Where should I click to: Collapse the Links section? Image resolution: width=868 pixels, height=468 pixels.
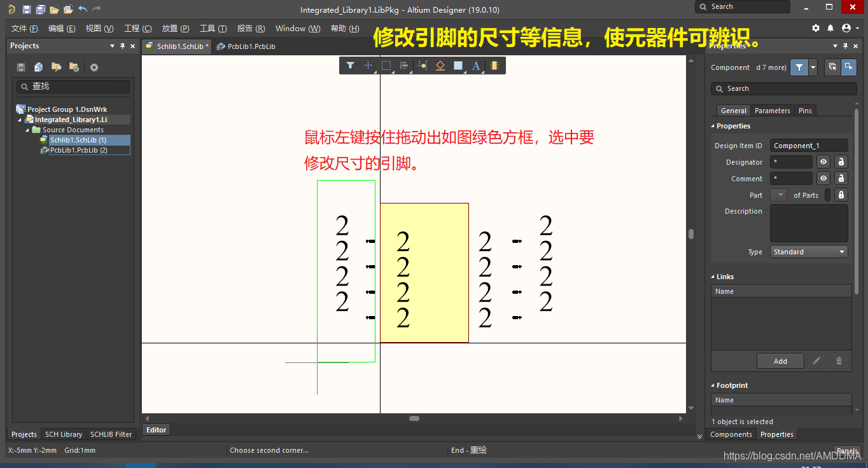coord(713,277)
